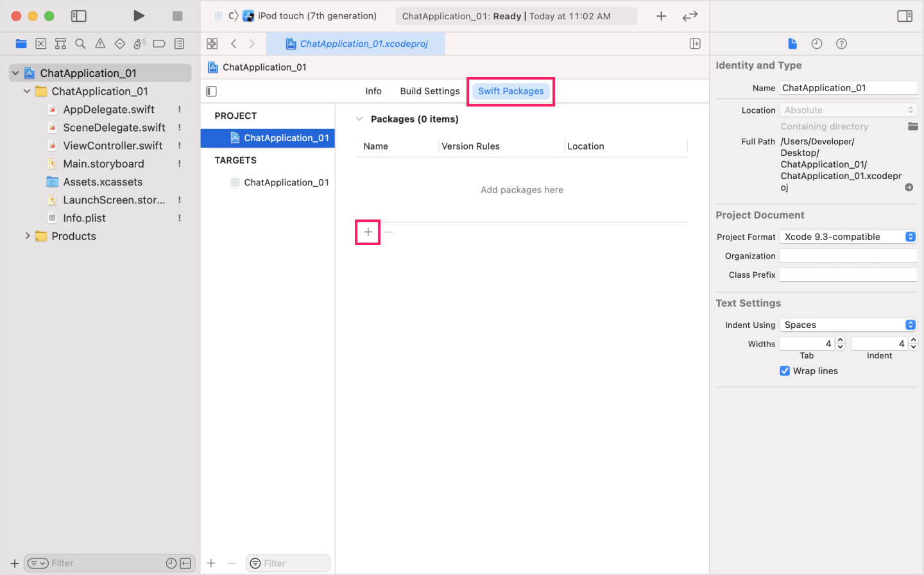This screenshot has width=924, height=575.
Task: Choose containing directory with folder icon
Action: point(912,126)
